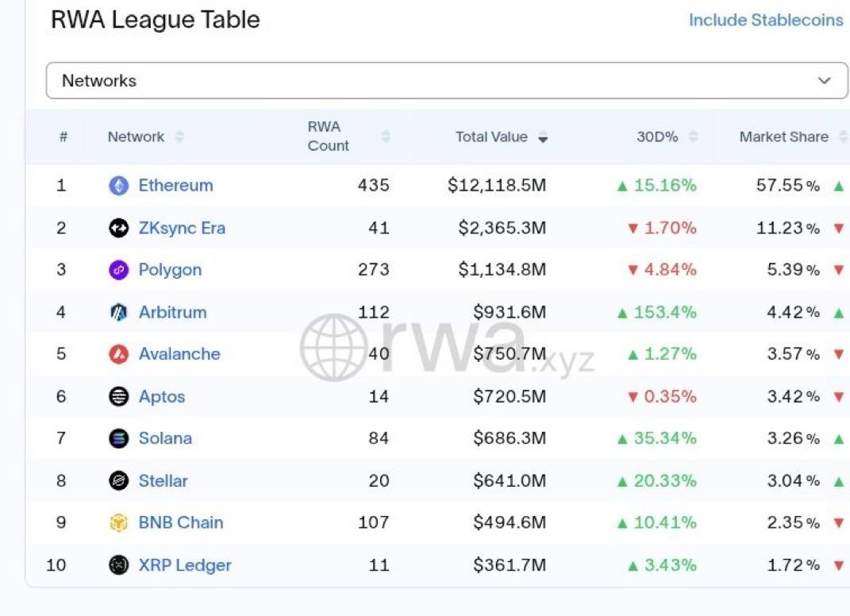This screenshot has width=850, height=616.
Task: Open the XRP Ledger network link
Action: pyautogui.click(x=185, y=565)
